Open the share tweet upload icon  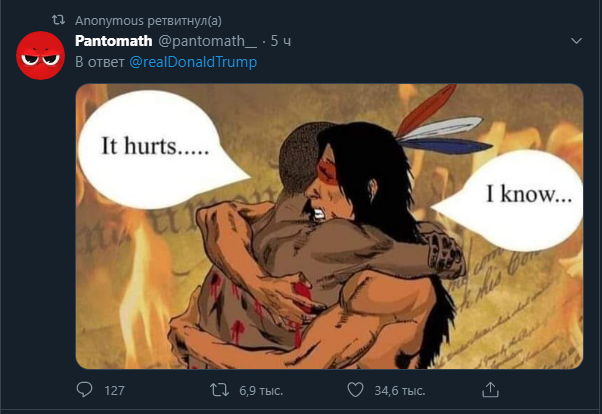[x=490, y=389]
